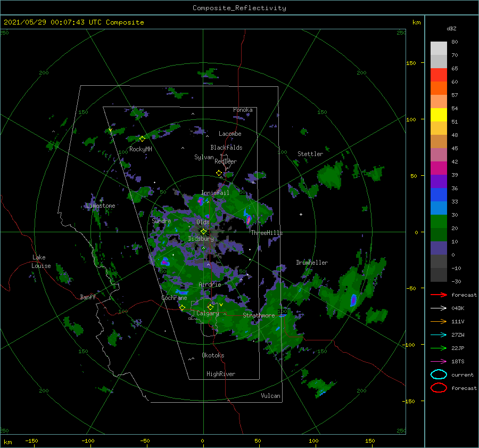479x448 pixels.
Task: Click the 18TS legend label
Action: pyautogui.click(x=458, y=362)
